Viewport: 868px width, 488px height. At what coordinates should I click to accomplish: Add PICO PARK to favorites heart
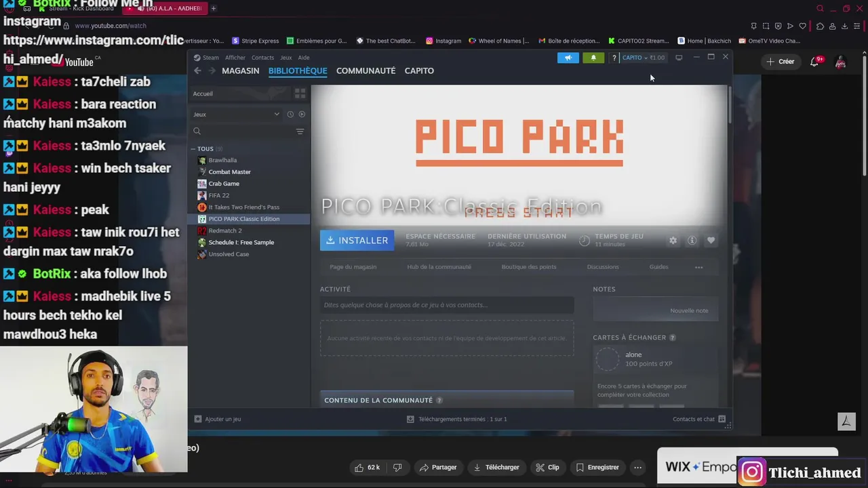[x=711, y=241]
